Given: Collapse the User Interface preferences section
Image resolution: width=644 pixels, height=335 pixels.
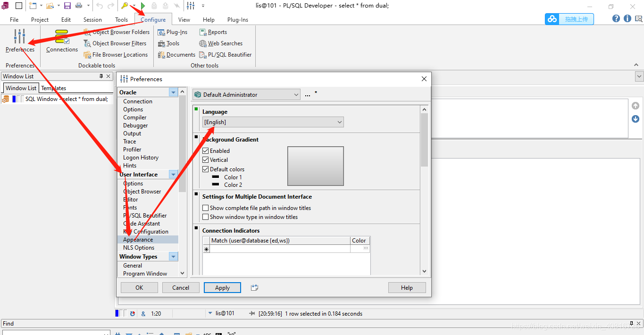Looking at the screenshot, I should pyautogui.click(x=174, y=175).
